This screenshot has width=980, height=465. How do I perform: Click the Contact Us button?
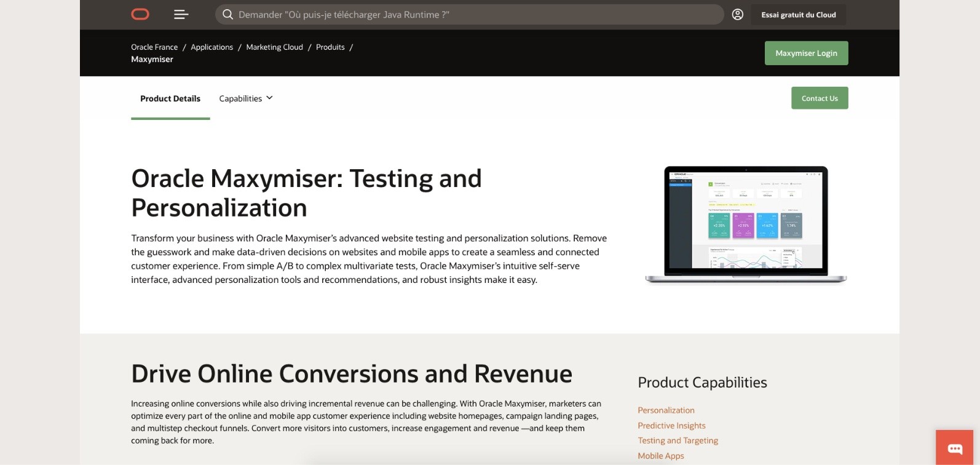(x=820, y=98)
